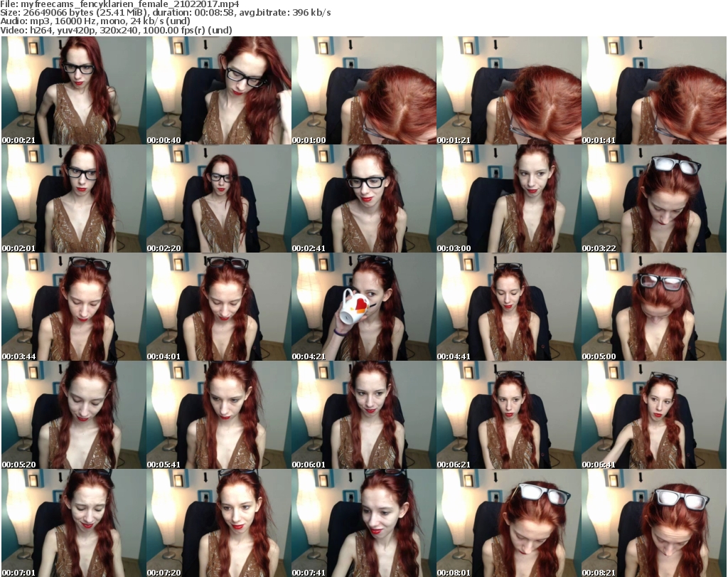The width and height of the screenshot is (728, 577).
Task: Select the frame at 00:06:21
Action: [509, 415]
